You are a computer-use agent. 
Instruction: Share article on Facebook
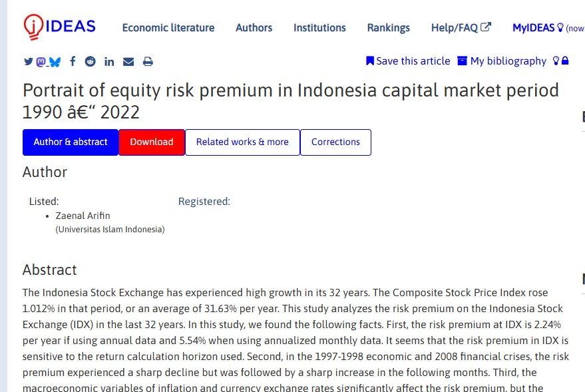point(73,61)
